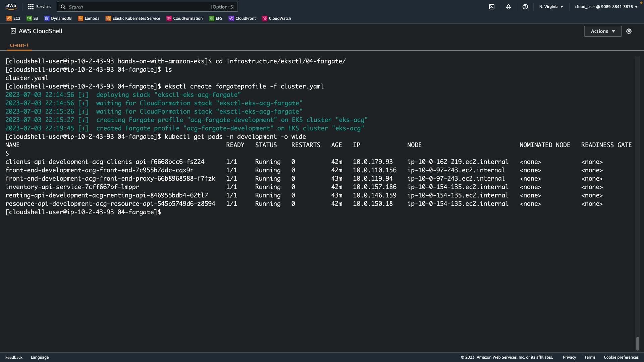Open CloudShell settings gear
This screenshot has height=362, width=644.
click(x=629, y=31)
